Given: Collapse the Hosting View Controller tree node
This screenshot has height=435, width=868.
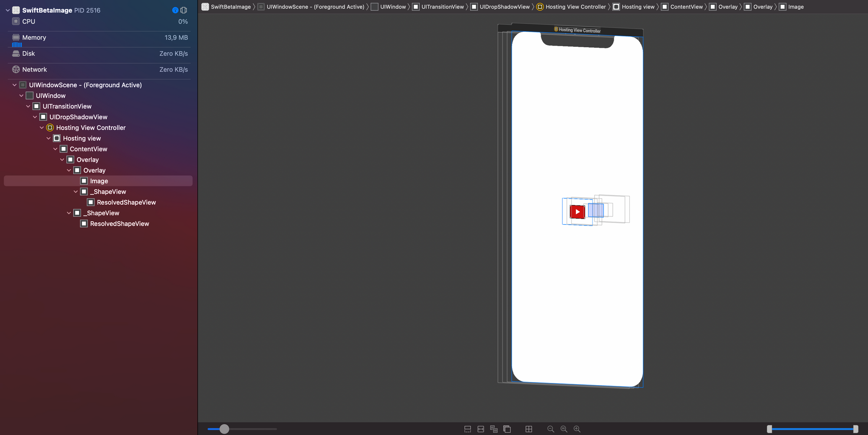Looking at the screenshot, I should [42, 128].
